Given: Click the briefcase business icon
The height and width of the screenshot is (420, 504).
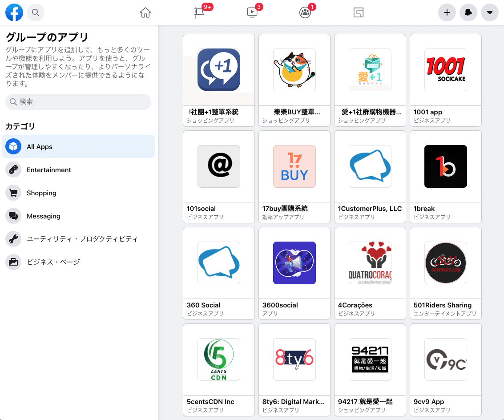Looking at the screenshot, I should click(x=13, y=262).
